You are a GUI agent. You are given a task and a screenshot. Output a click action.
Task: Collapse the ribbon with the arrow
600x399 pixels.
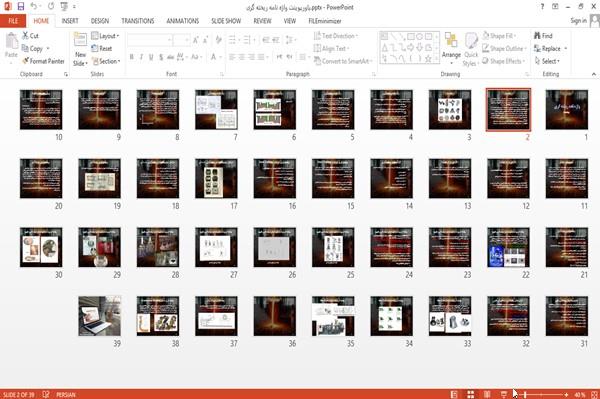coord(593,74)
